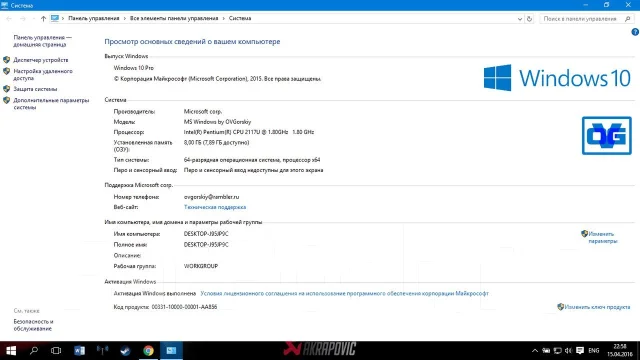Open the taskbar clock and date
Image resolution: width=640 pixels, height=360 pixels.
tap(620, 351)
